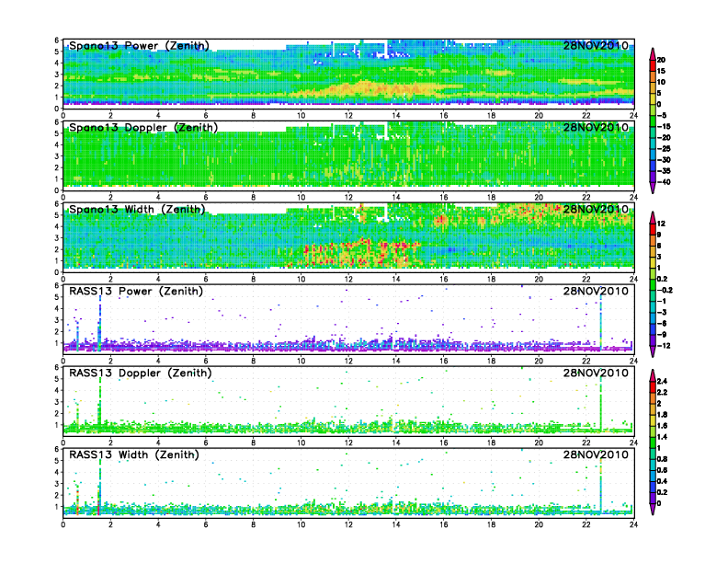Click the '20' label on the top colorbar
Image resolution: width=728 pixels, height=563 pixels.
tap(661, 60)
